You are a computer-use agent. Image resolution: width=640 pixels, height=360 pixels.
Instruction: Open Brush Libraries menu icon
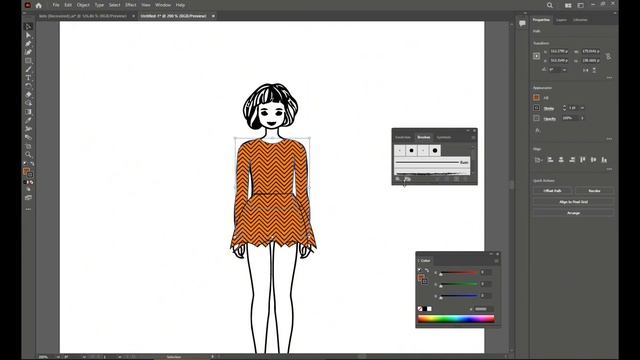tap(398, 179)
